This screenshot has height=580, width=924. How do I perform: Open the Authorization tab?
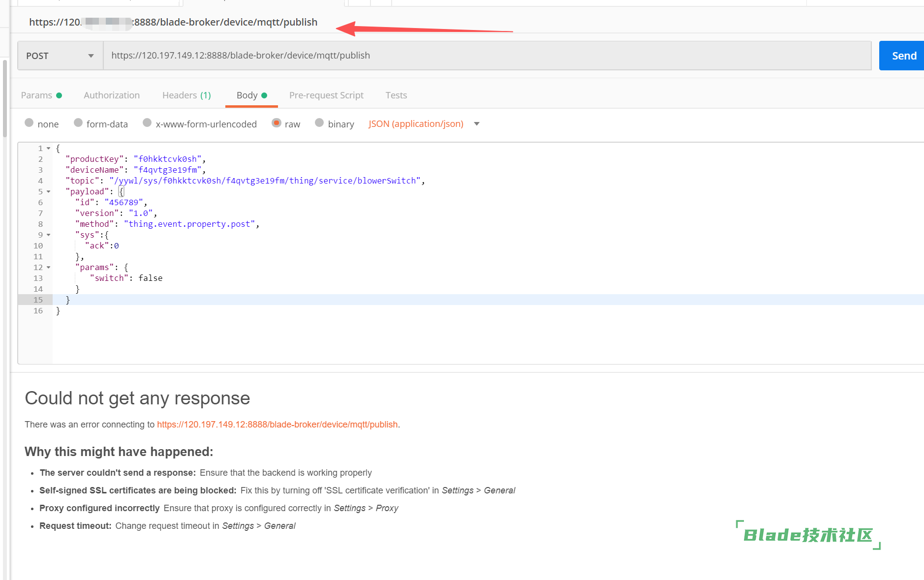pos(112,95)
